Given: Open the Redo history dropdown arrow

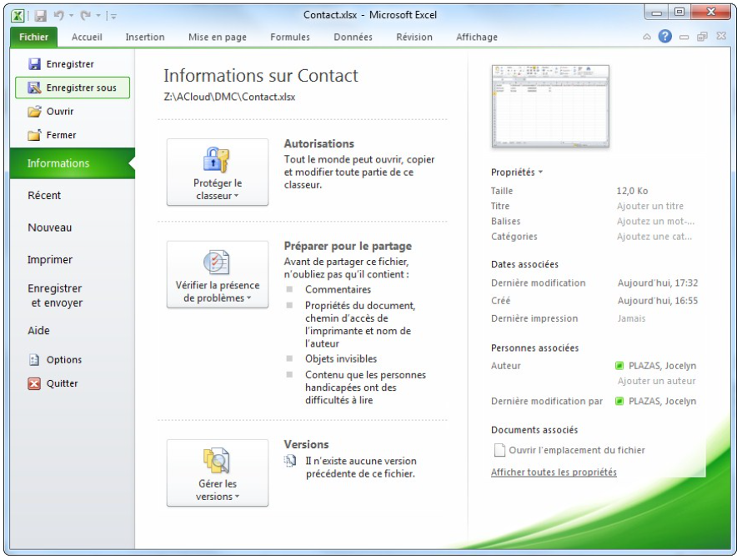Looking at the screenshot, I should [x=98, y=16].
